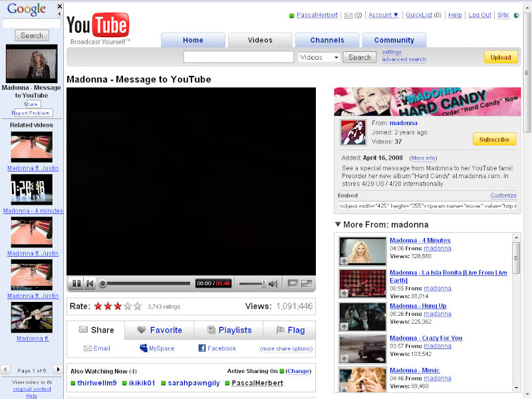
Task: Open thirlwellm9 user profile
Action: pos(96,383)
